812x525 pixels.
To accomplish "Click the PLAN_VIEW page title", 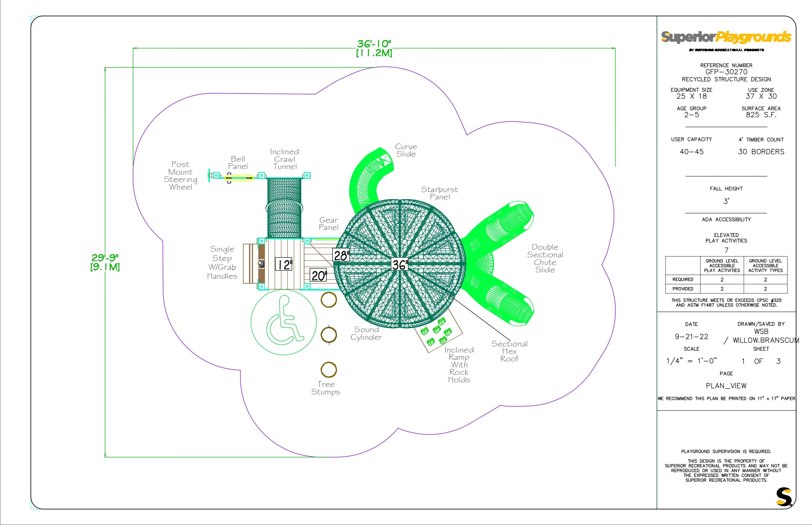I will click(x=726, y=386).
